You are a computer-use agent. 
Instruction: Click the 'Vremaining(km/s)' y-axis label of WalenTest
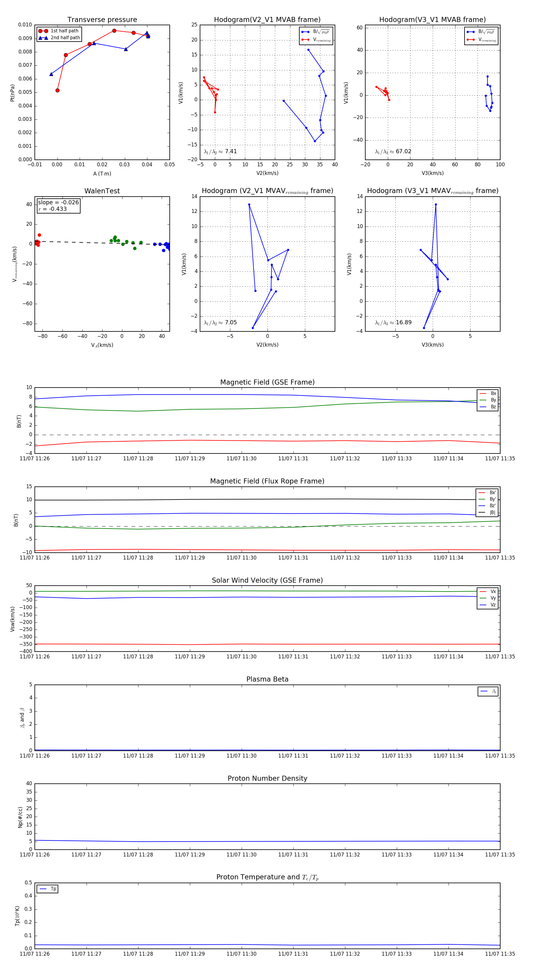click(15, 264)
